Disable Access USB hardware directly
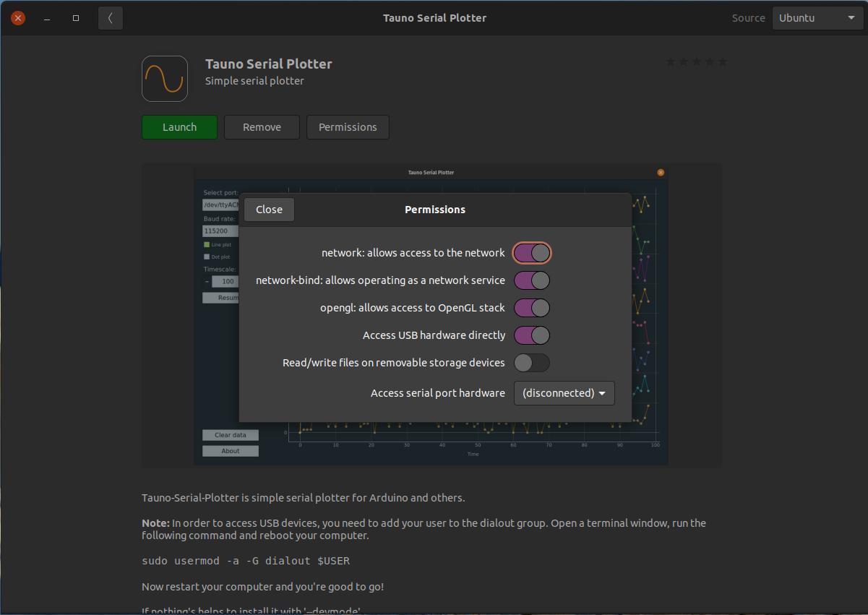Image resolution: width=868 pixels, height=615 pixels. click(x=532, y=335)
